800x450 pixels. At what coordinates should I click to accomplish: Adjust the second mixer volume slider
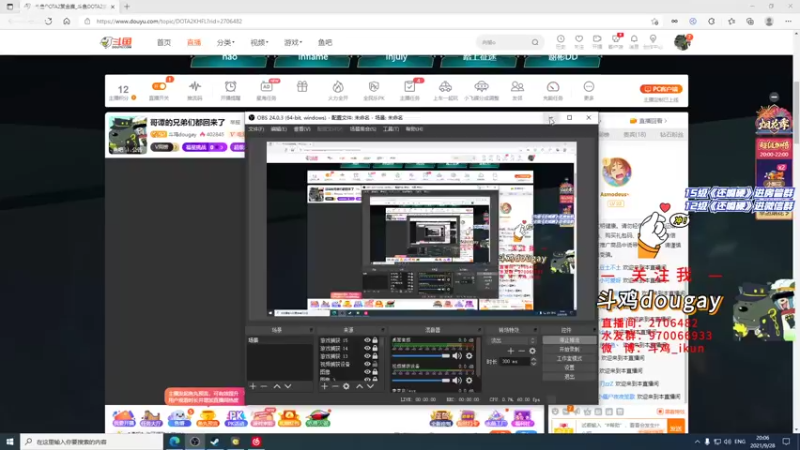point(421,380)
